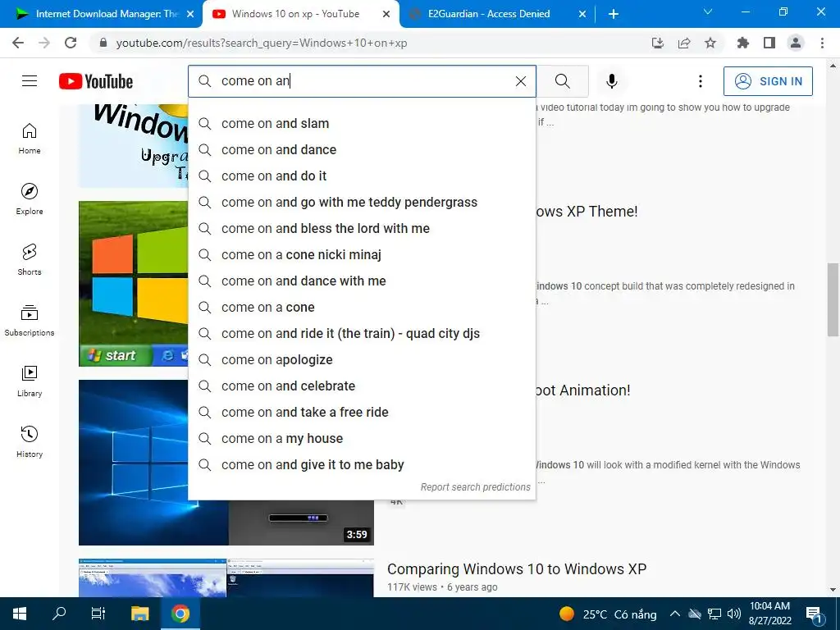This screenshot has width=840, height=630.
Task: Open History in the sidebar
Action: tap(30, 441)
